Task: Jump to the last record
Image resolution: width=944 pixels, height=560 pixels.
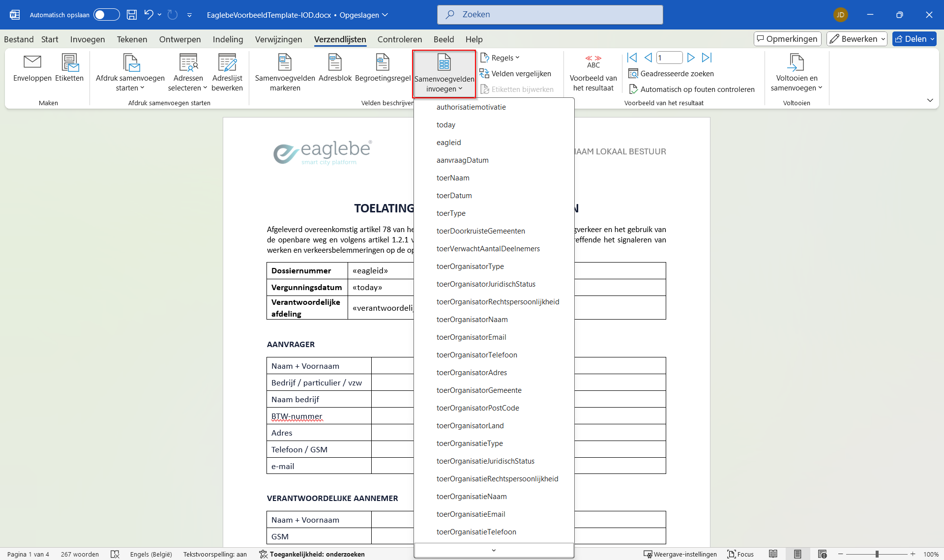Action: point(707,58)
